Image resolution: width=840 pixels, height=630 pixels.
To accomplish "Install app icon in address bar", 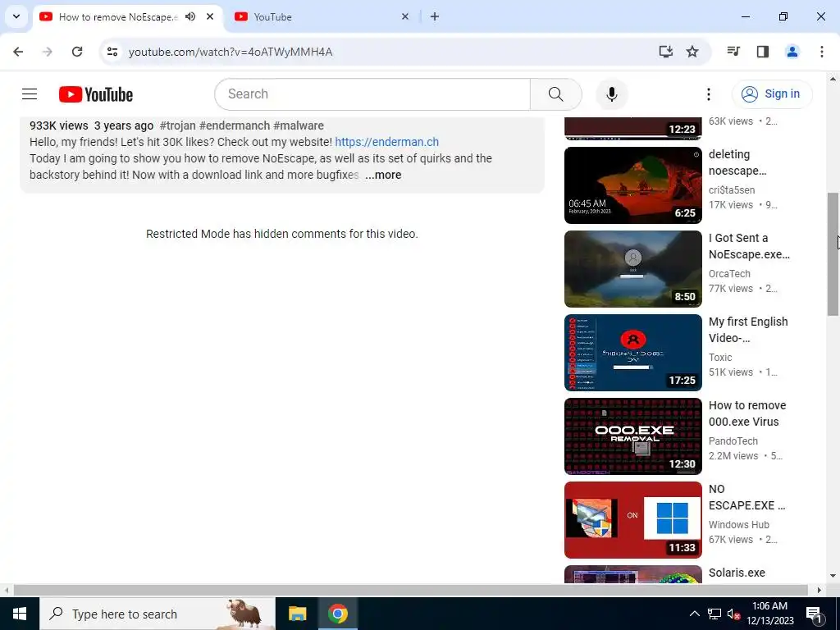I will pos(665,52).
